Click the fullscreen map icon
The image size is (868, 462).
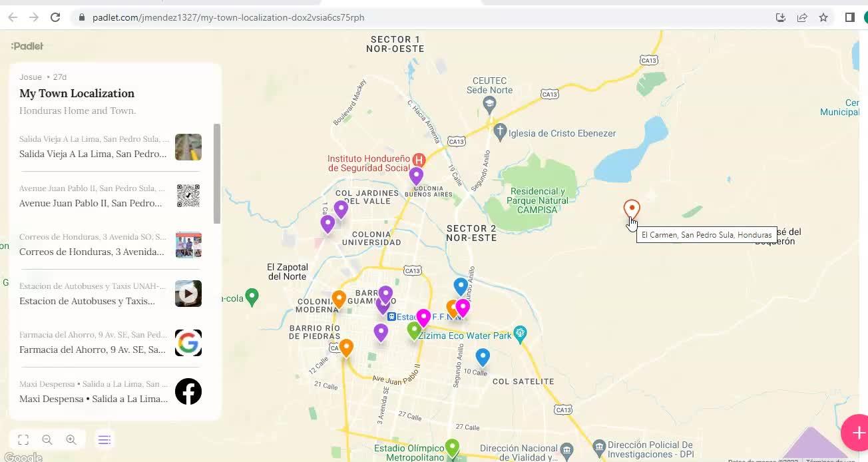23,439
